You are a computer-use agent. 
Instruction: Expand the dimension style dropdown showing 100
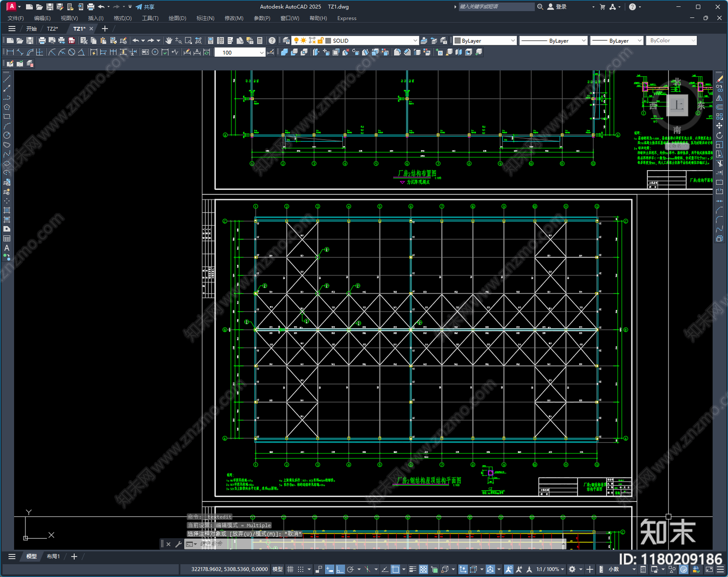[261, 52]
